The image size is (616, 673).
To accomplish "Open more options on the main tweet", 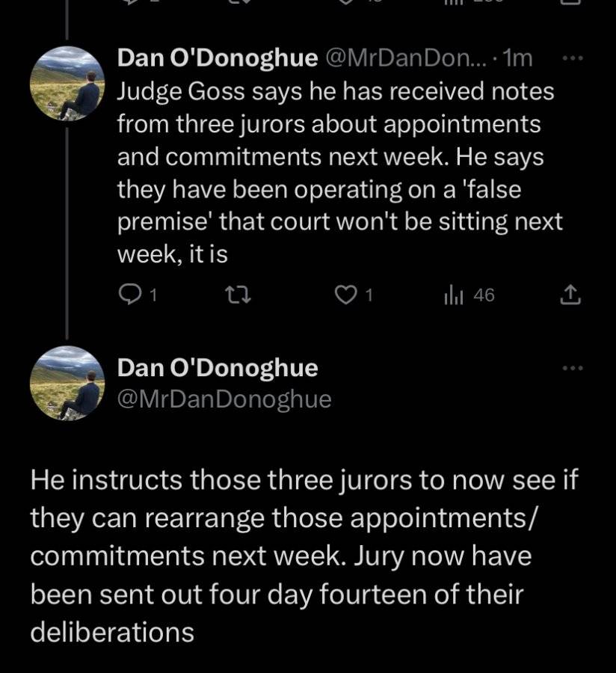I will tap(573, 368).
